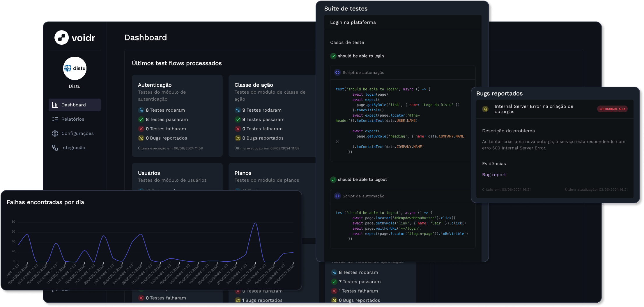
Task: Click icon beside '8 Testes rodaram' in bottom card
Action: coord(334,272)
